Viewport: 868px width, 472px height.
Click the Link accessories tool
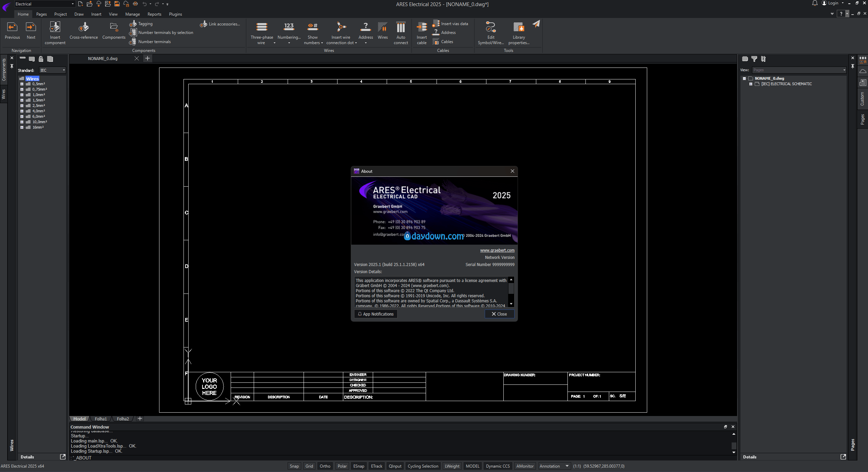click(x=220, y=24)
